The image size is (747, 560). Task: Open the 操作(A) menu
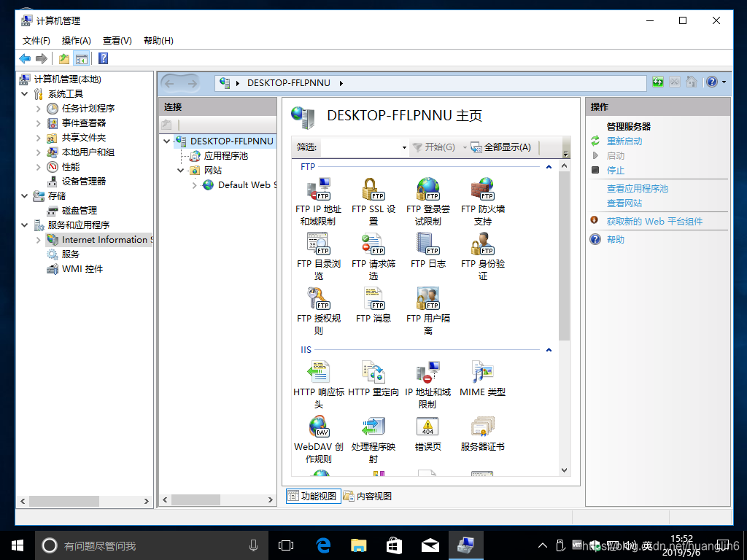click(76, 41)
